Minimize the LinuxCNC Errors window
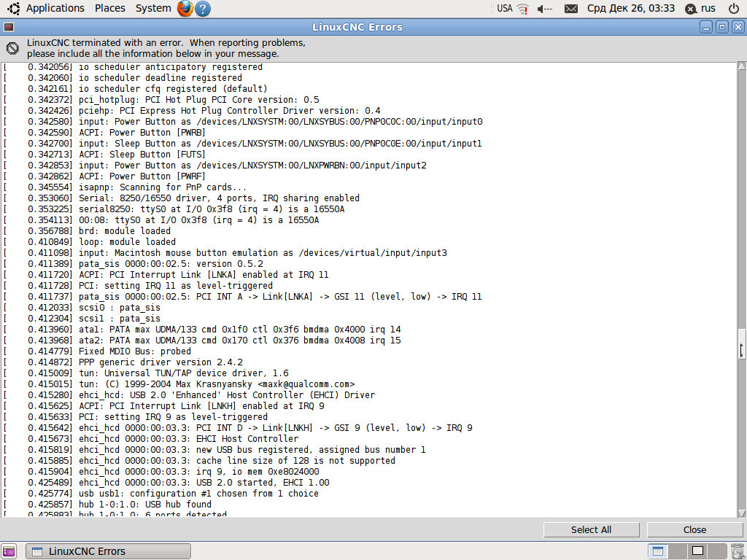This screenshot has width=747, height=560. pos(706,27)
